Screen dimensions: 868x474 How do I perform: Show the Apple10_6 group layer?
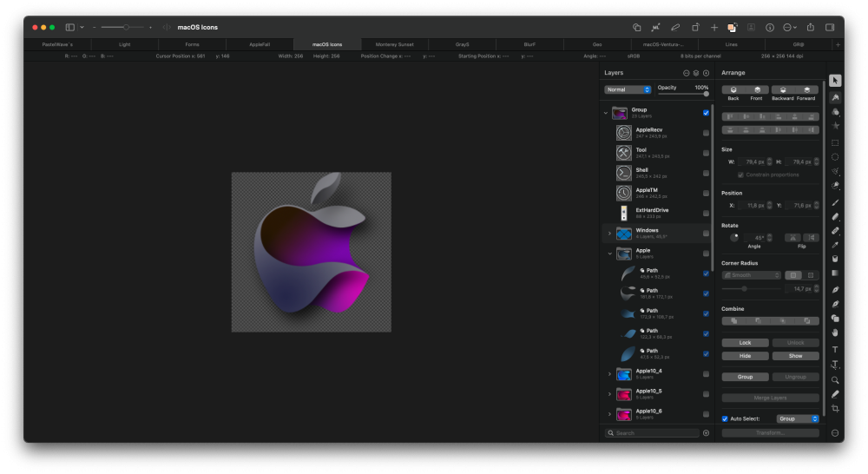pyautogui.click(x=706, y=414)
